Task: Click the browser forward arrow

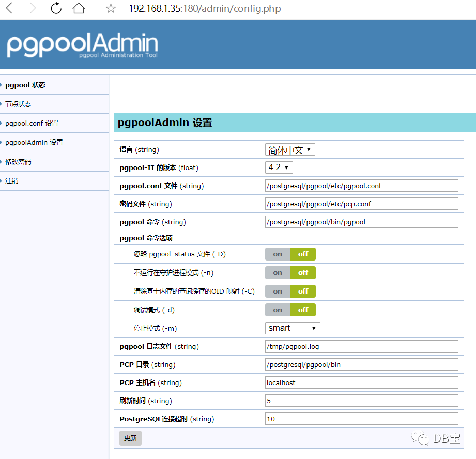Action: tap(33, 8)
